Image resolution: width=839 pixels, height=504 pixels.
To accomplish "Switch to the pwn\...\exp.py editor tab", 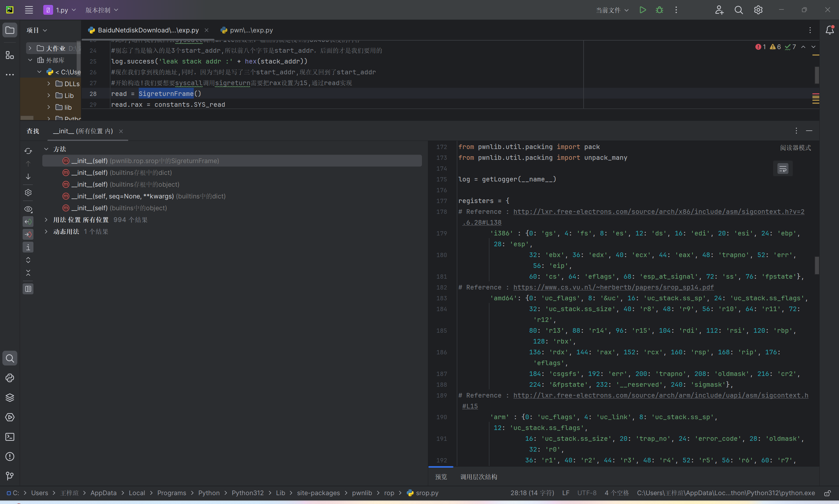I will click(251, 30).
